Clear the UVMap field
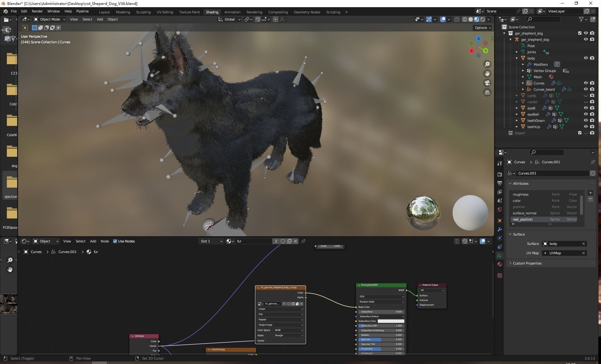601x364 pixels. click(583, 253)
